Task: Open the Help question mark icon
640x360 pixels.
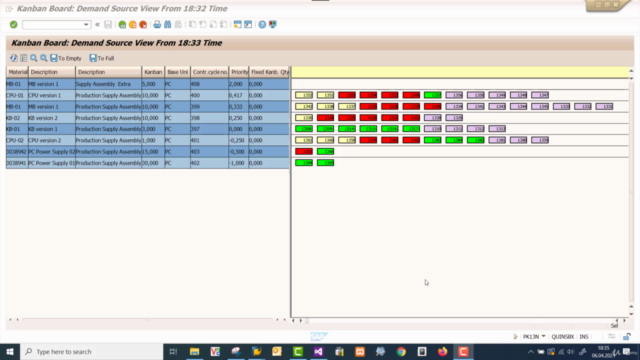Action: pyautogui.click(x=262, y=24)
